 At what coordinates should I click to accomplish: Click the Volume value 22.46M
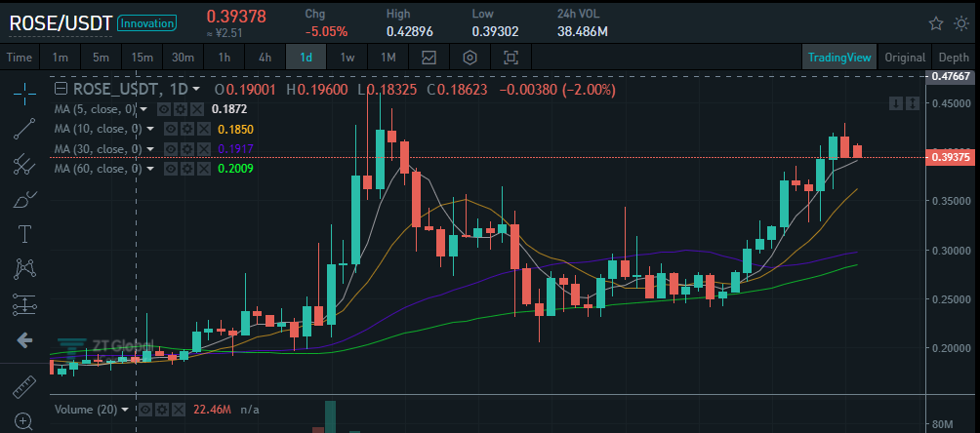point(213,410)
